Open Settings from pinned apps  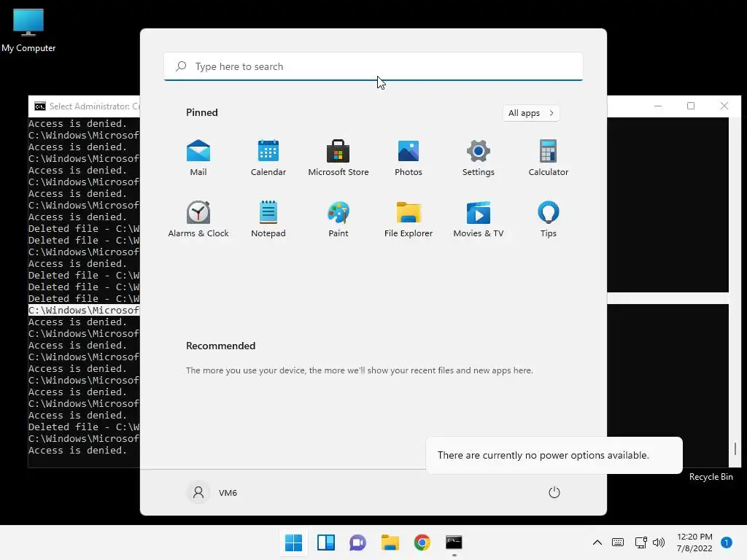(x=479, y=157)
